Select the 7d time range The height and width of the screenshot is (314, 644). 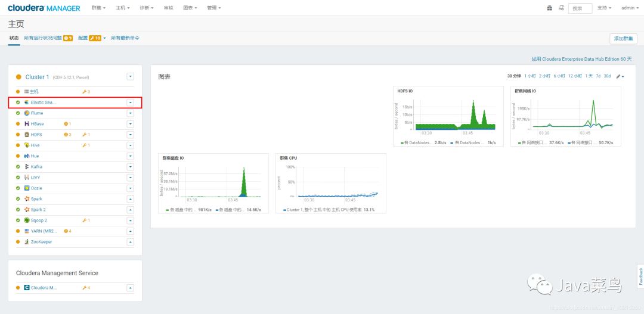[599, 76]
